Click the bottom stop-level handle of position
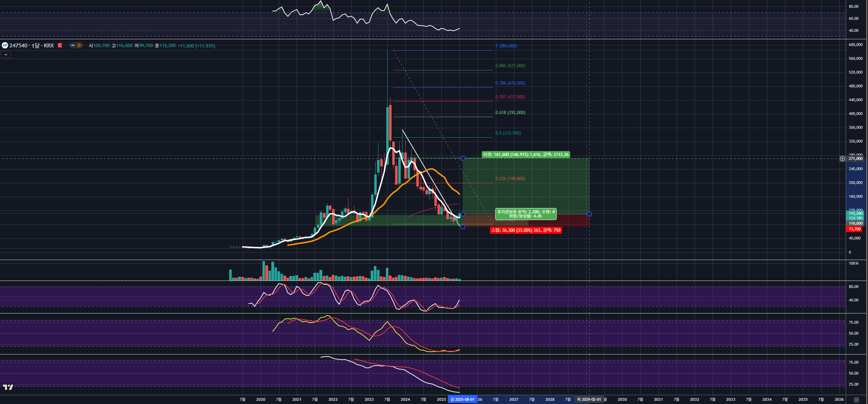This screenshot has height=404, width=868. click(x=463, y=227)
